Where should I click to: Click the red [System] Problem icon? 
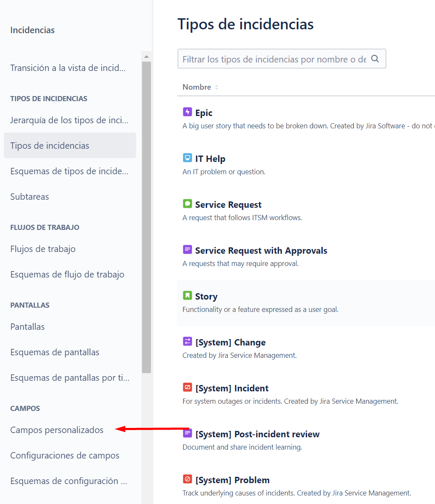(x=188, y=479)
